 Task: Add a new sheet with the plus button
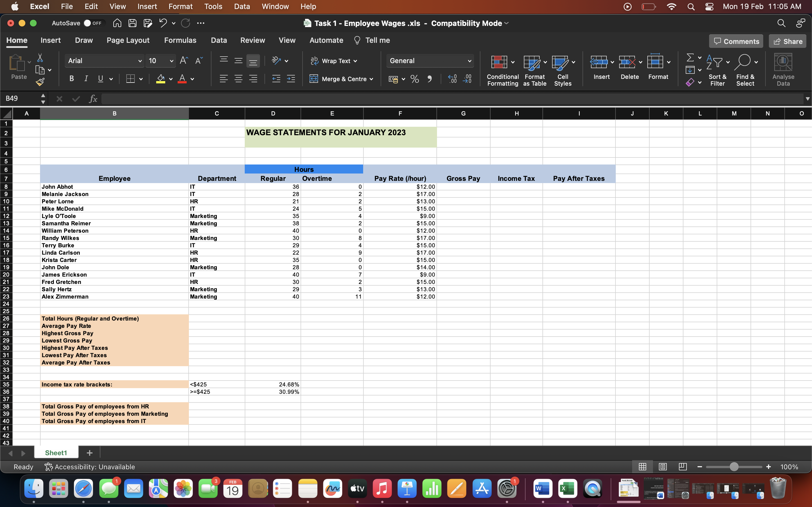pyautogui.click(x=89, y=453)
